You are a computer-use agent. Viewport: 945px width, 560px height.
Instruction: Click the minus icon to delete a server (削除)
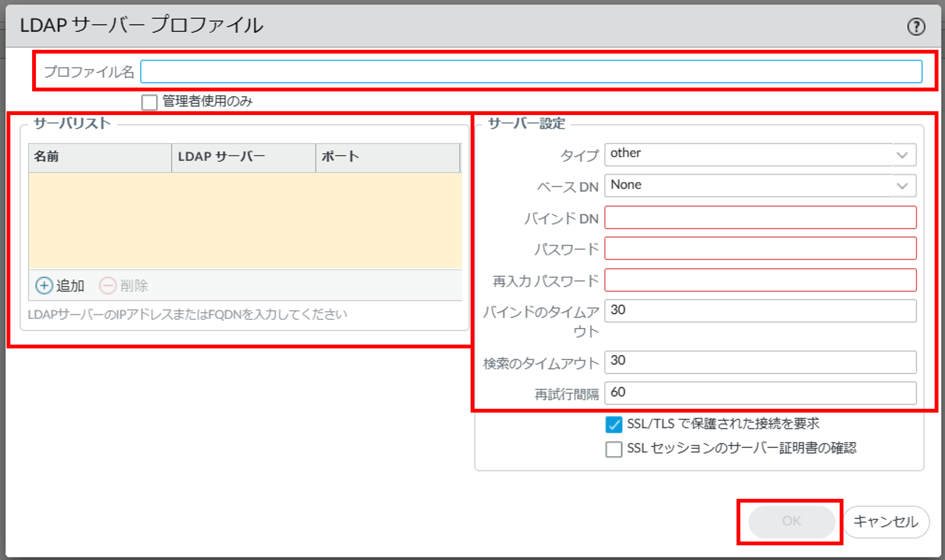(x=108, y=286)
